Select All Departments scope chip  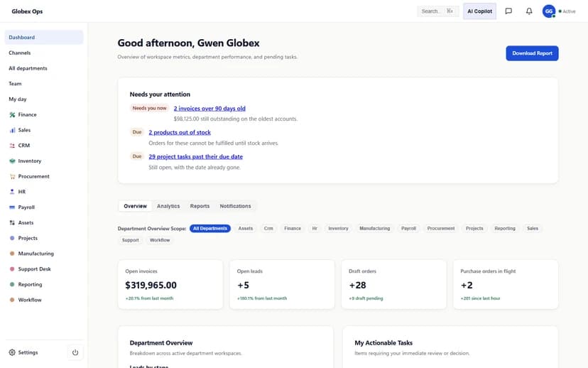point(210,229)
